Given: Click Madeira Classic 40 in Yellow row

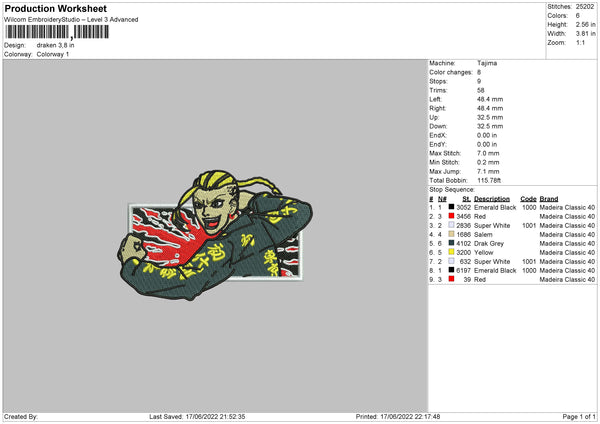Looking at the screenshot, I should click(567, 252).
